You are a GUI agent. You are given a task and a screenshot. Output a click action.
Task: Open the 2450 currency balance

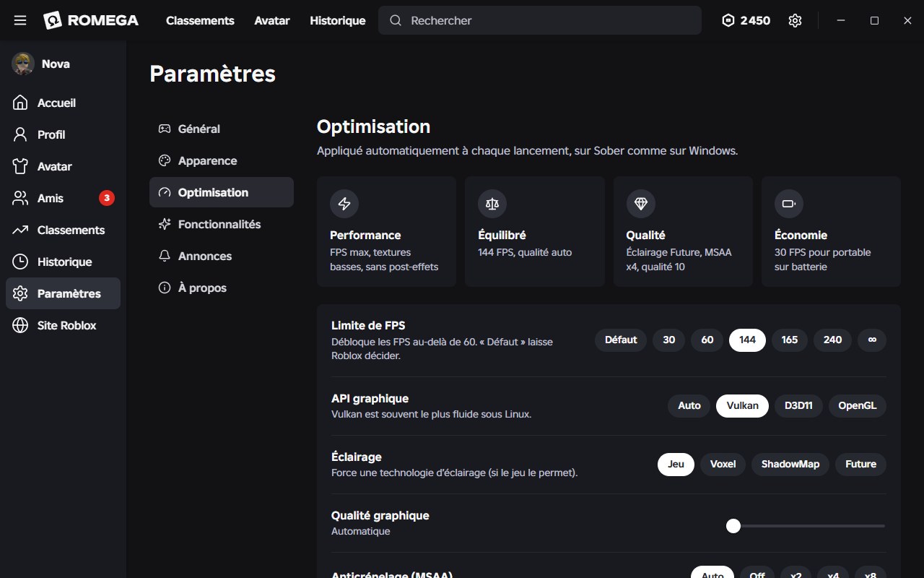tap(746, 20)
